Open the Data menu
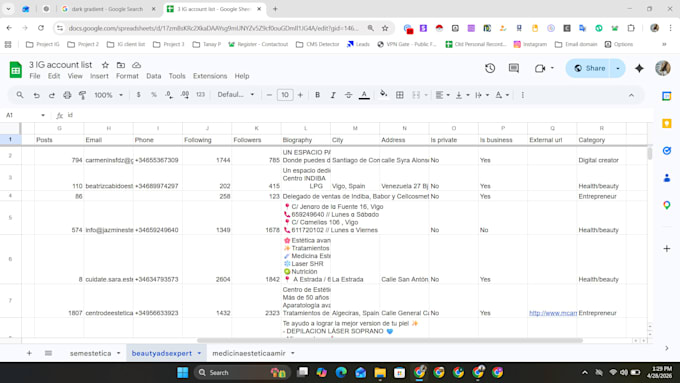The image size is (680, 383). click(154, 76)
